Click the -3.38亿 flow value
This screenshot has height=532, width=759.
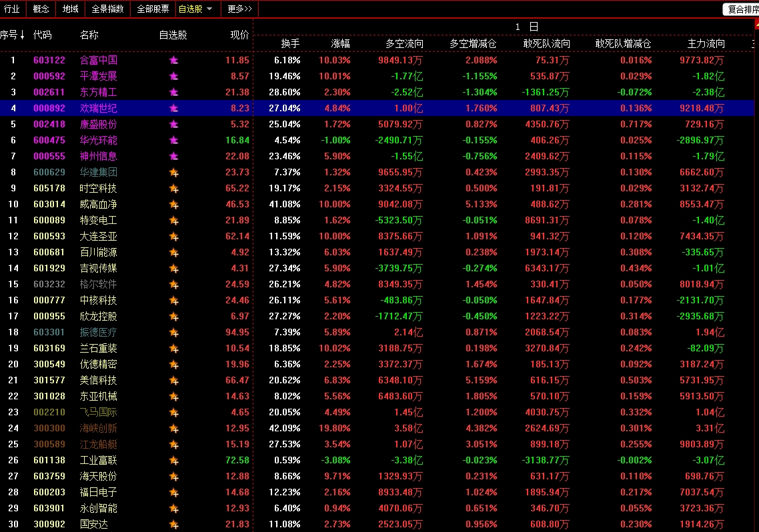pos(407,460)
